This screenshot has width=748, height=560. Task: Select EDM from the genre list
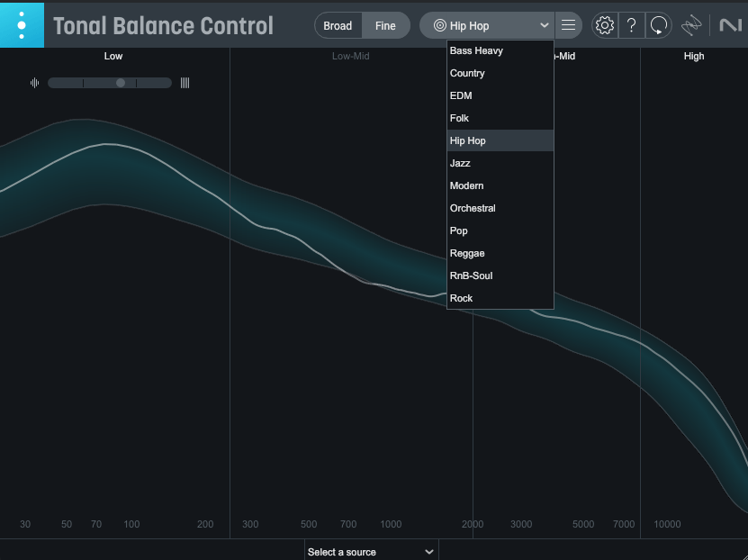click(500, 95)
